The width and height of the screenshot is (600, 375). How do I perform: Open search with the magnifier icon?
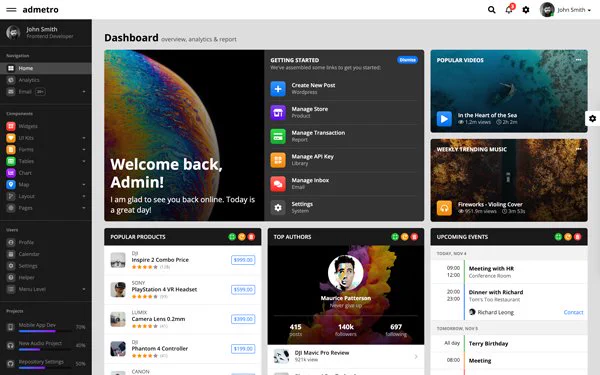pyautogui.click(x=492, y=10)
